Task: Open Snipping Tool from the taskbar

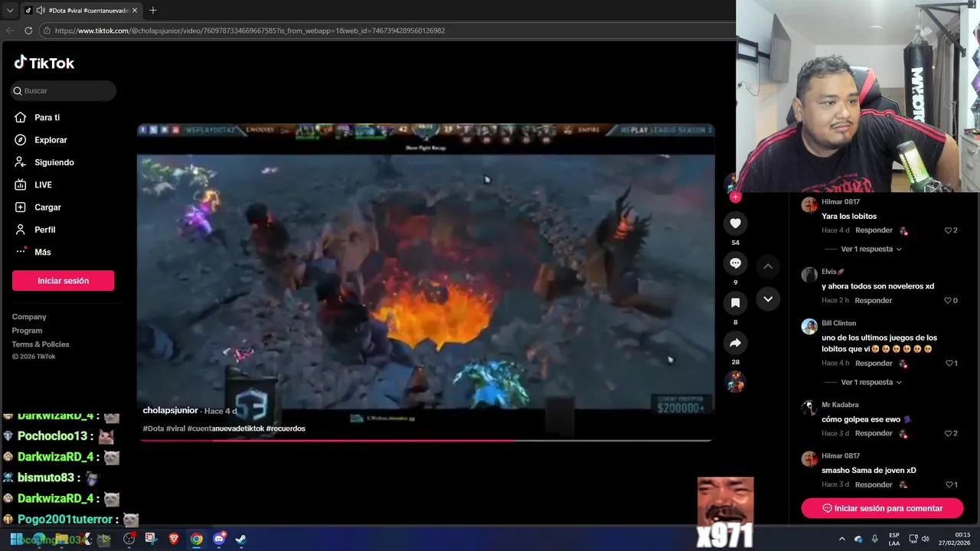Action: pos(150,539)
